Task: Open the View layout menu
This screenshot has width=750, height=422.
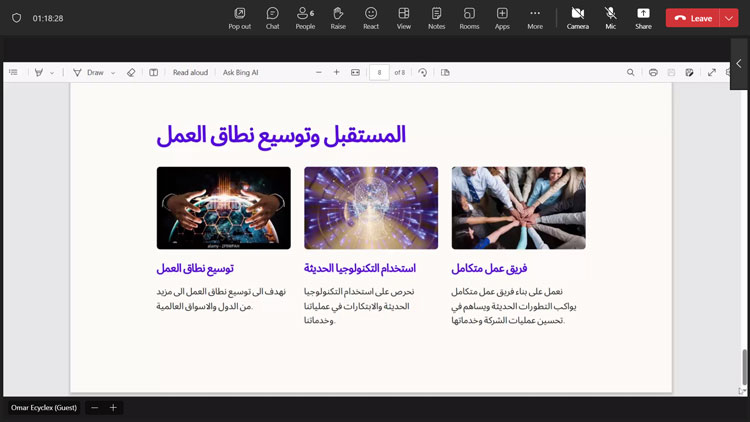Action: click(404, 17)
